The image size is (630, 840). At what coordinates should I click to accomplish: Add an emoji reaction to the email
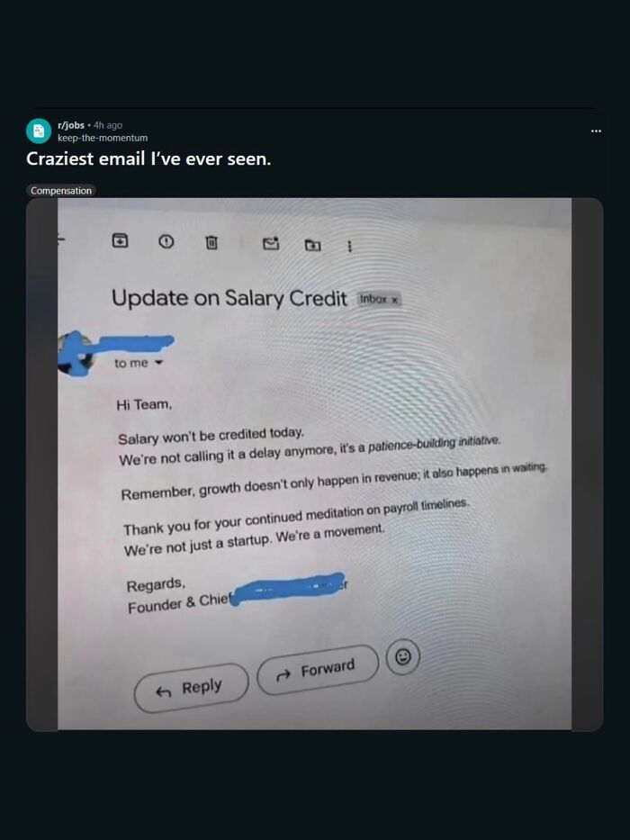(x=403, y=656)
